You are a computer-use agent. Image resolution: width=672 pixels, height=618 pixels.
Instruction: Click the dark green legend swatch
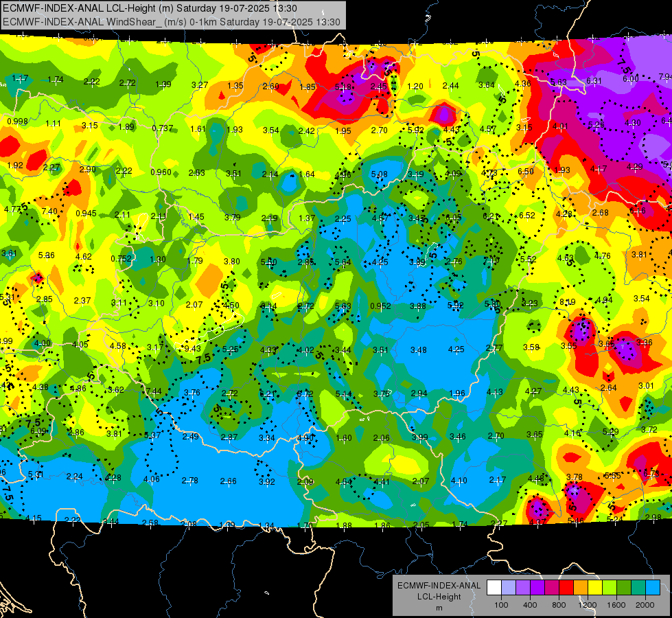click(624, 588)
